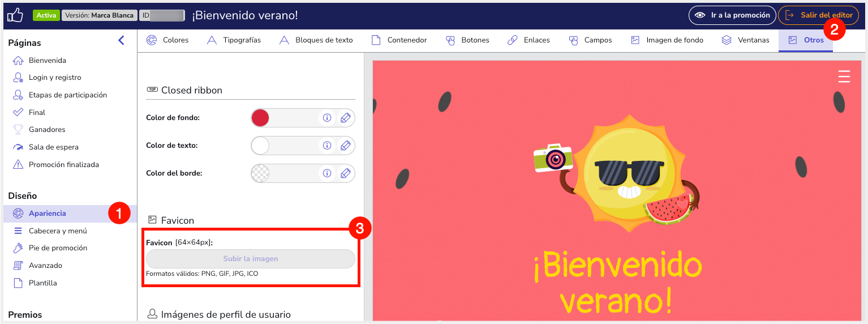Click info icon for Color del borde

326,173
